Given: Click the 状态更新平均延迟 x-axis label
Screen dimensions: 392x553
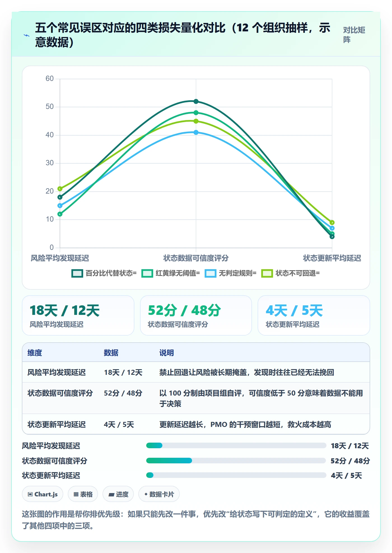Looking at the screenshot, I should click(332, 258).
